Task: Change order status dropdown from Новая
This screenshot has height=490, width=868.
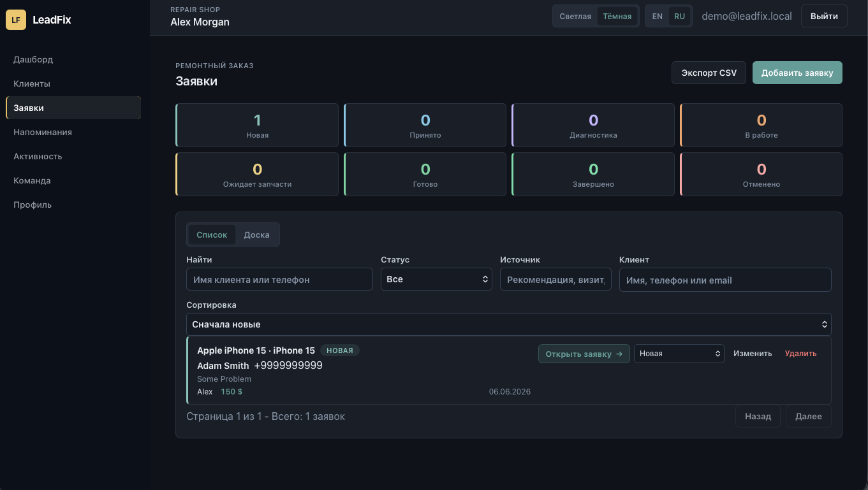Action: (679, 354)
